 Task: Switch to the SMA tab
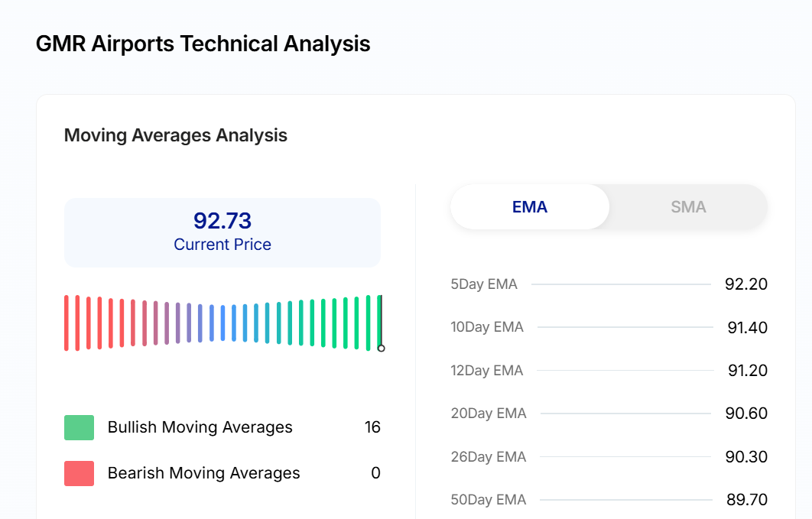[688, 207]
